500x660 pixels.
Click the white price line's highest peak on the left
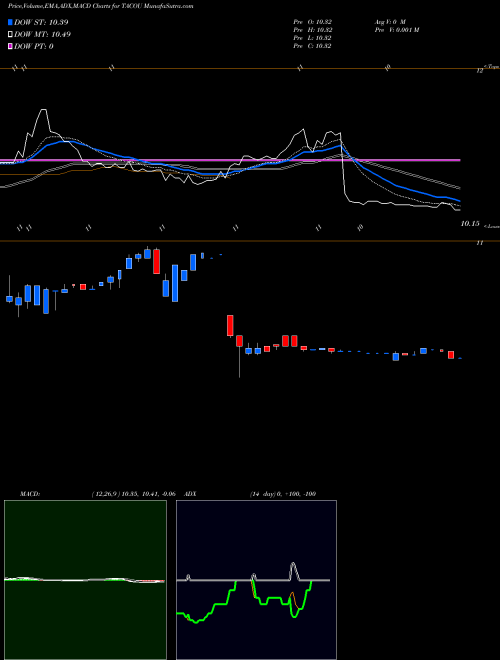(x=43, y=110)
